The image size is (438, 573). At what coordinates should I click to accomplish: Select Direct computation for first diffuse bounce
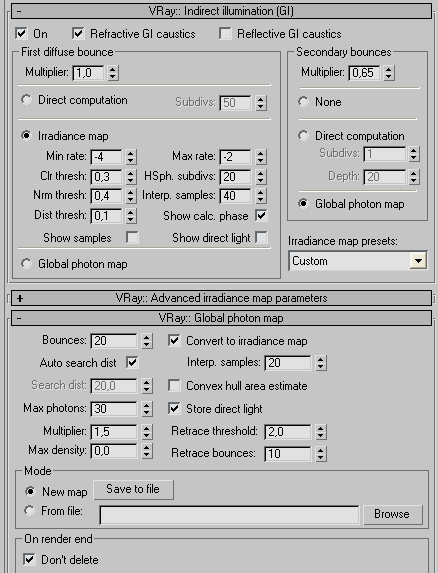pos(26,99)
